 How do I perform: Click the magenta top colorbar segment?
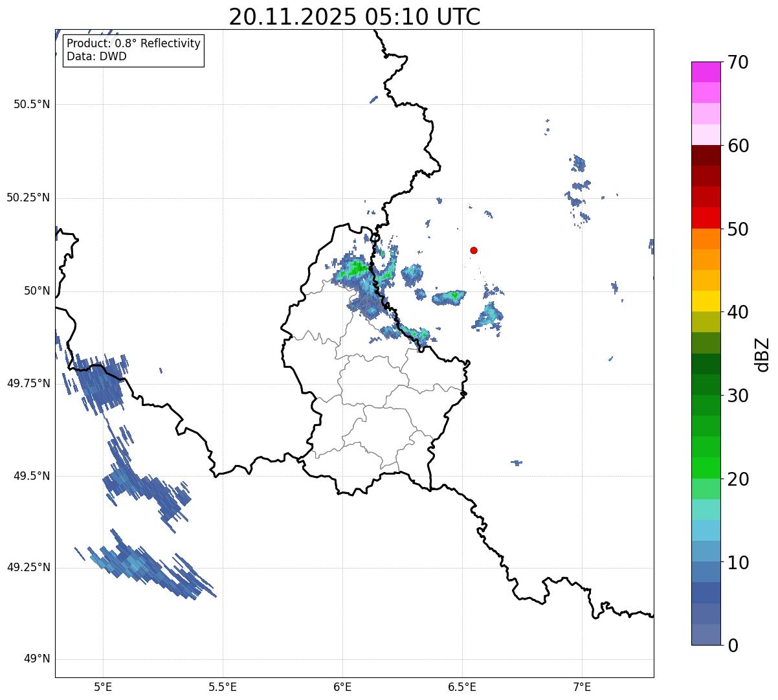tap(706, 72)
